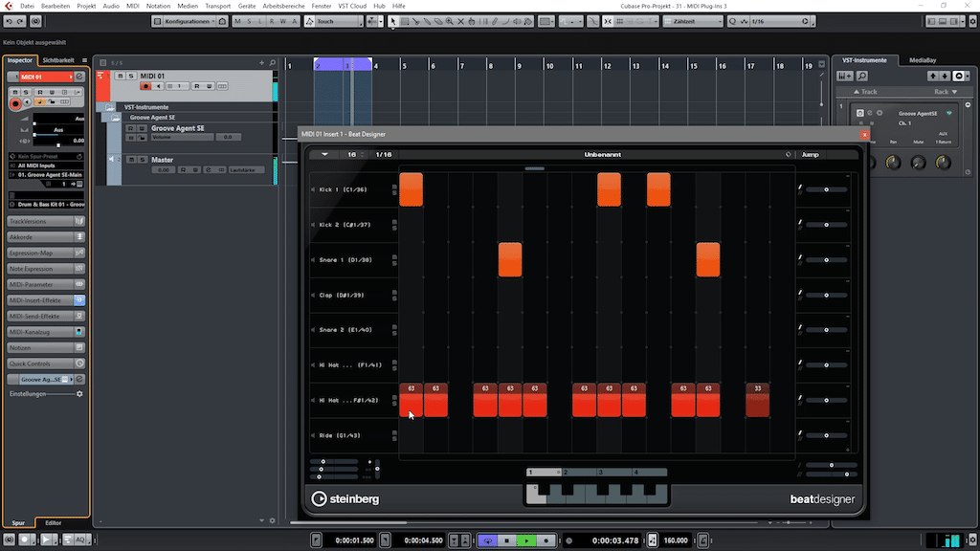Click the down arrow in VST-Instrumente rack
Screen dimensions: 980x551
pos(945,77)
